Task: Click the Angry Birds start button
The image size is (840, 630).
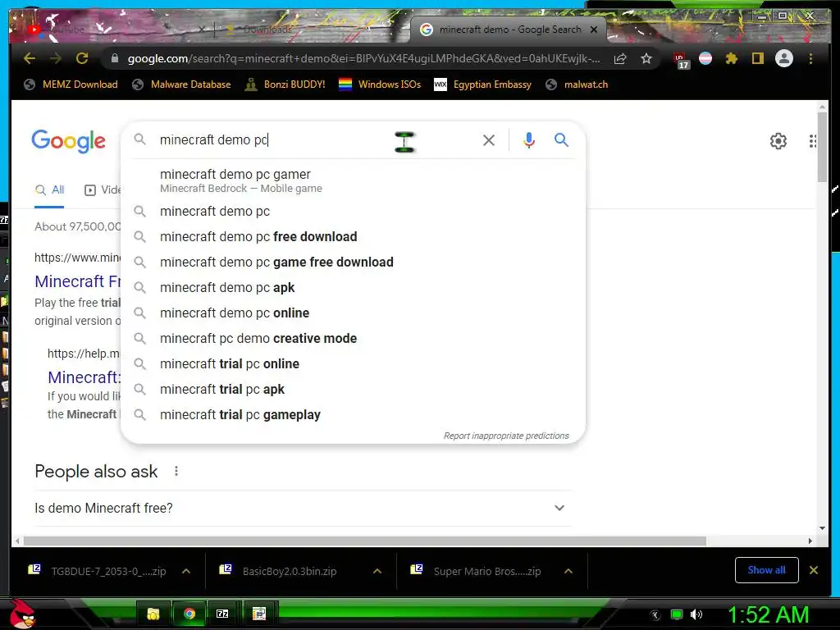Action: pos(22,614)
